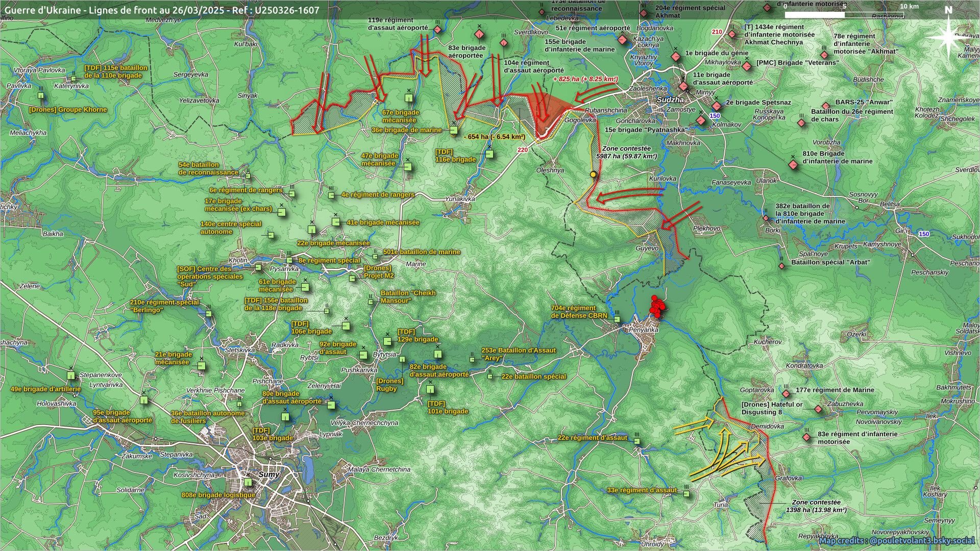Click the 210e régiment spécial Berlingo label

pos(164,306)
